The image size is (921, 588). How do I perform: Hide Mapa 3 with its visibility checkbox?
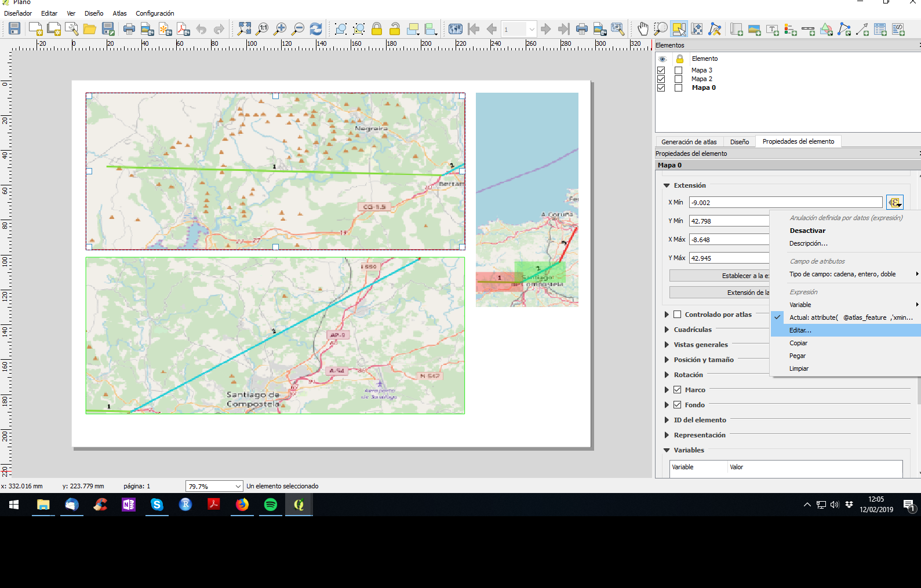pyautogui.click(x=661, y=70)
